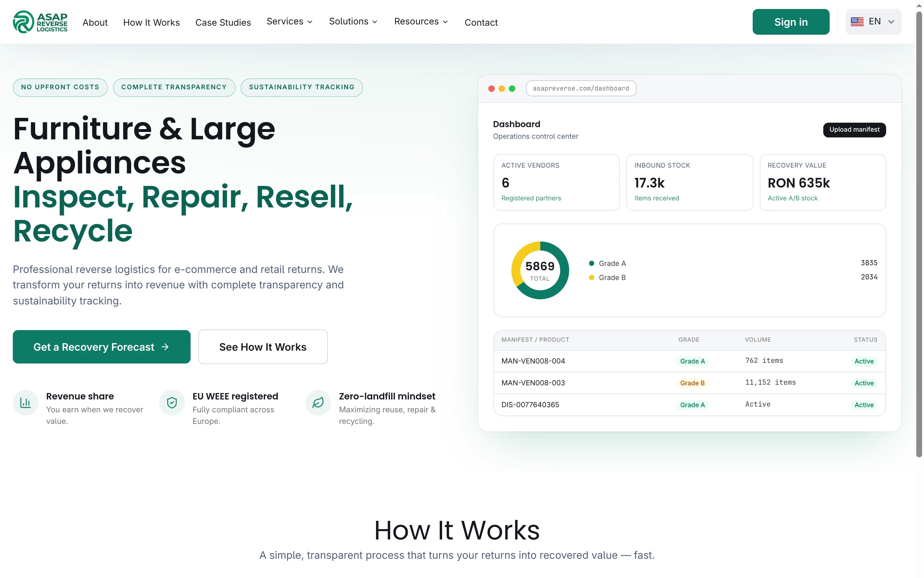Go to How It Works nav item
924x578 pixels.
coord(151,22)
